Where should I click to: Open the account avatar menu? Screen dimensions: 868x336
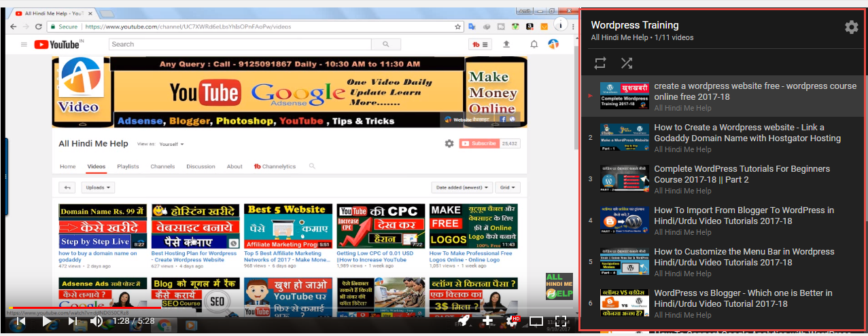point(553,44)
